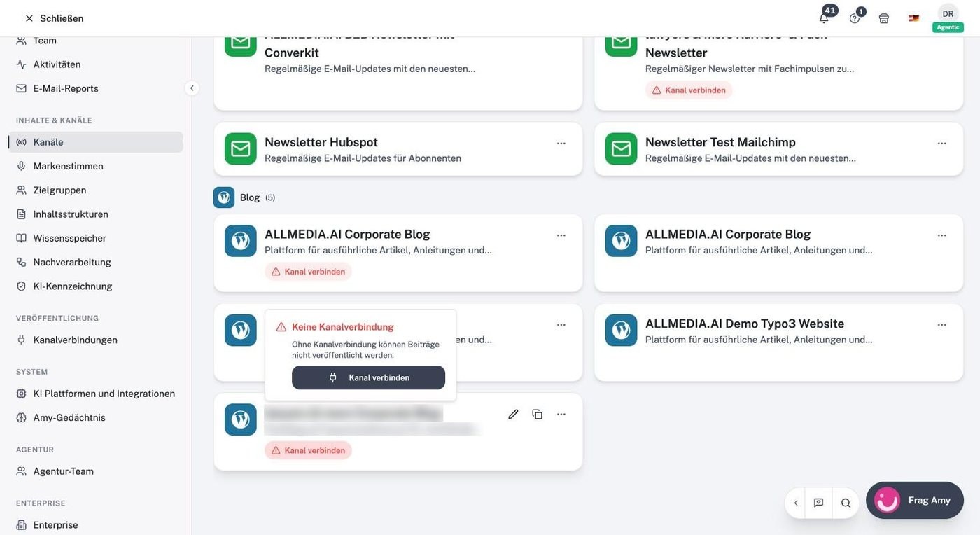
Task: Click the German flag language icon
Action: [x=913, y=18]
